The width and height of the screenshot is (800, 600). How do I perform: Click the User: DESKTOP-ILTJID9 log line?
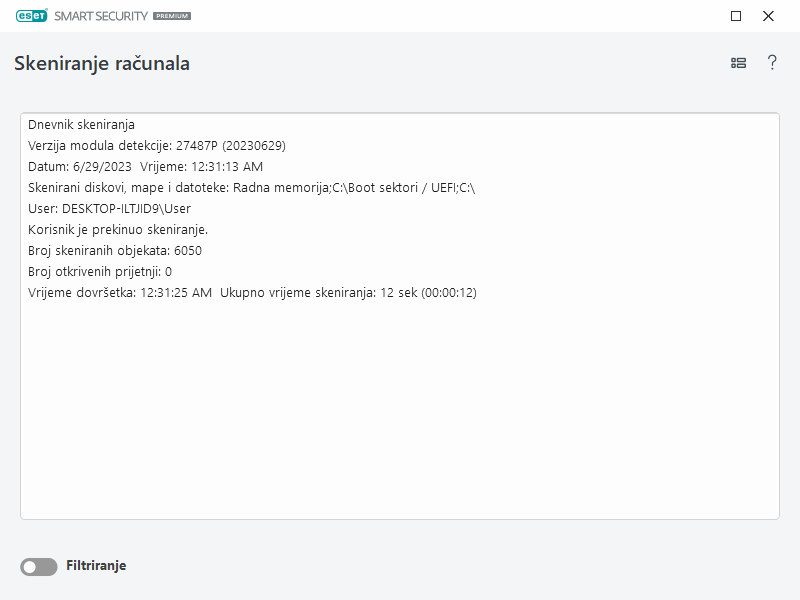point(110,208)
